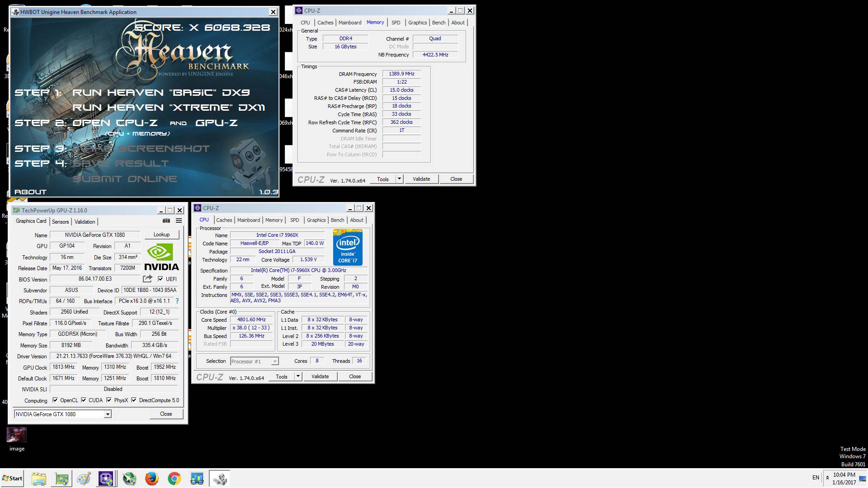Toggle the UEFI checkbox in GPU-Z
The image size is (868, 488).
[x=160, y=279]
